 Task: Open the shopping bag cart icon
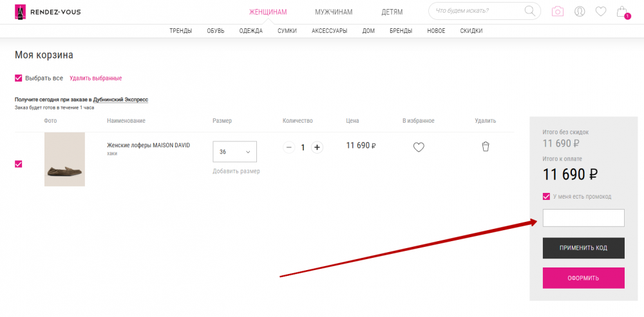point(621,12)
